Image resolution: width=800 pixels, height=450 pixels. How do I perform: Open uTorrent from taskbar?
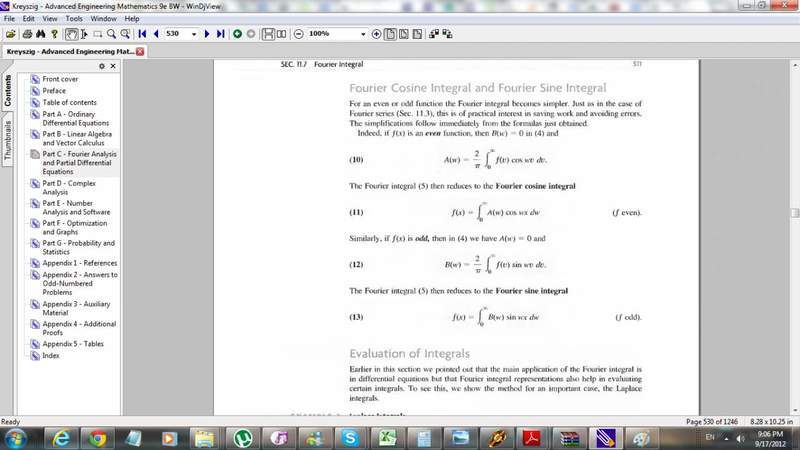[242, 439]
